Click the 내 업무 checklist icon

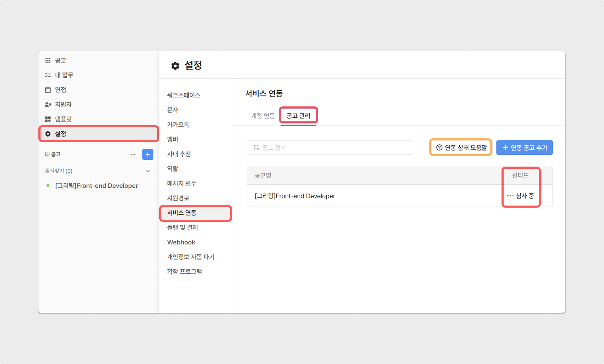(48, 75)
